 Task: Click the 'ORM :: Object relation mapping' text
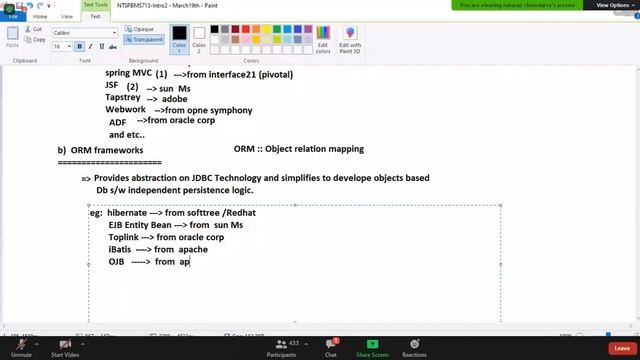tap(299, 149)
